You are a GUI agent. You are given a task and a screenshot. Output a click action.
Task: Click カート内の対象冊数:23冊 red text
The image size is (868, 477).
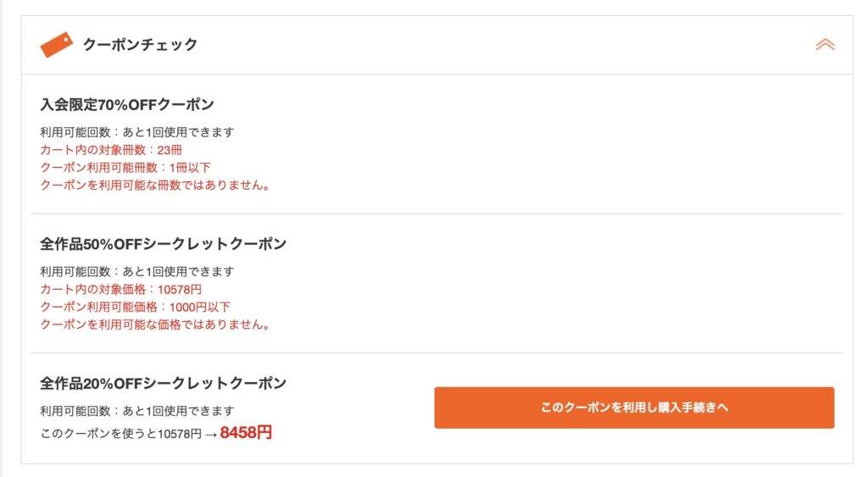(111, 150)
